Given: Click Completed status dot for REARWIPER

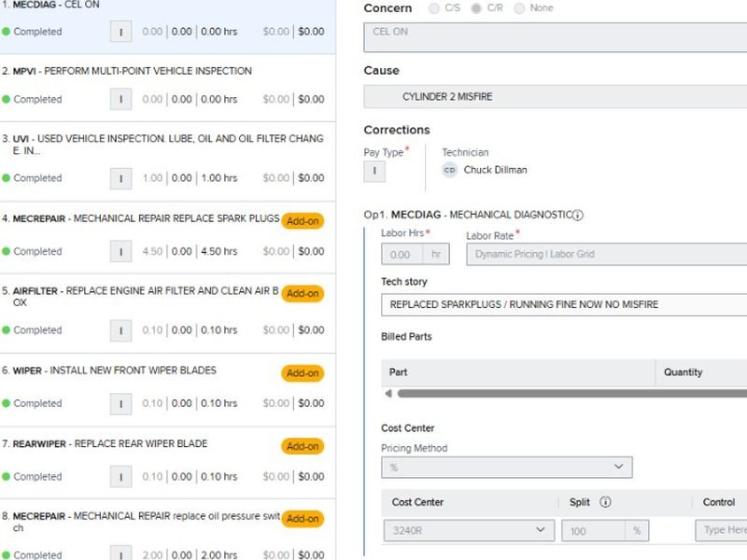Looking at the screenshot, I should point(7,476).
